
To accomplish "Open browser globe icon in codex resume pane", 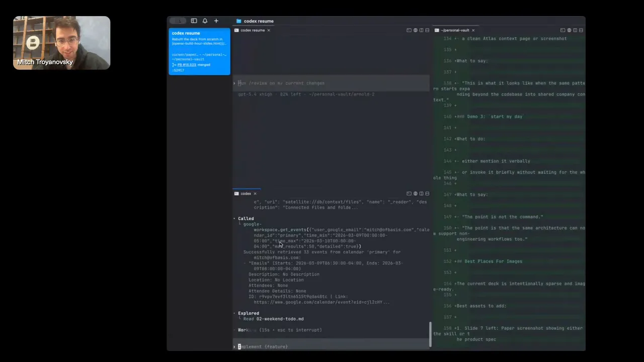I will [x=415, y=30].
